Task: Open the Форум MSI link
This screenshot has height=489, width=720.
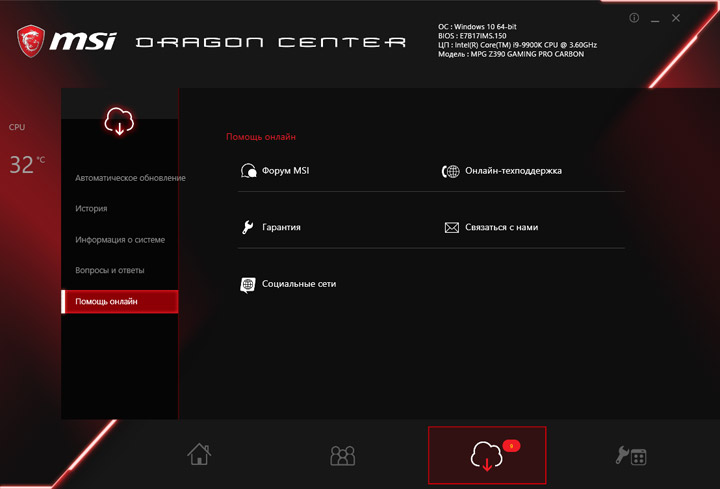Action: [285, 171]
